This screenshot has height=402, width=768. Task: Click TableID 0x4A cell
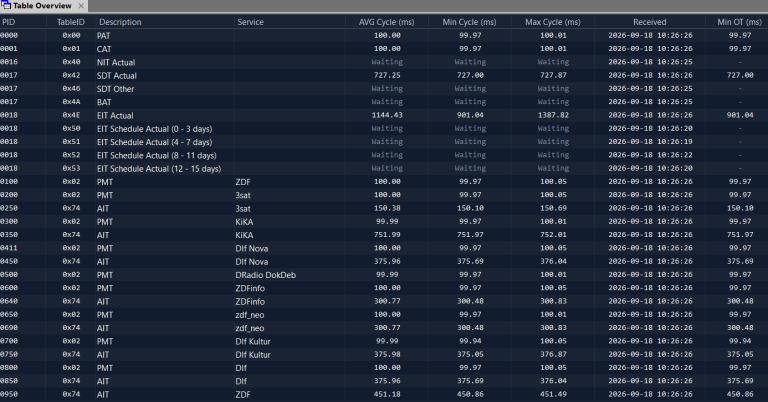click(x=71, y=102)
